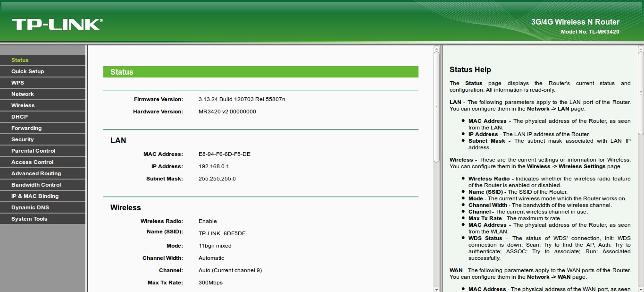The image size is (644, 292).
Task: Click the LAN section heading
Action: (118, 140)
